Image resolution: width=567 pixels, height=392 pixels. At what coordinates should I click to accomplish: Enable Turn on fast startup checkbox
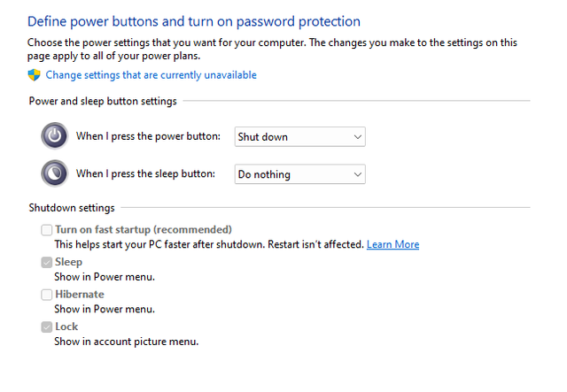tap(47, 230)
